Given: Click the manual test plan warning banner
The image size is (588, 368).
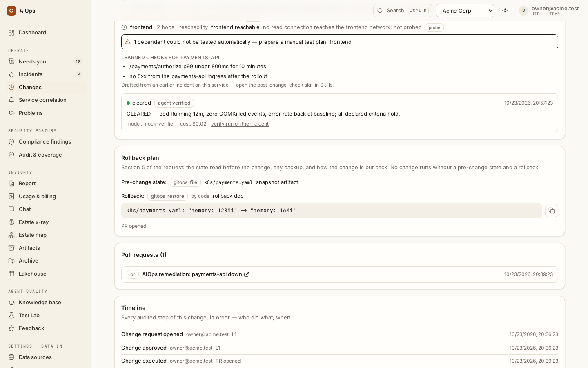Looking at the screenshot, I should tap(340, 42).
